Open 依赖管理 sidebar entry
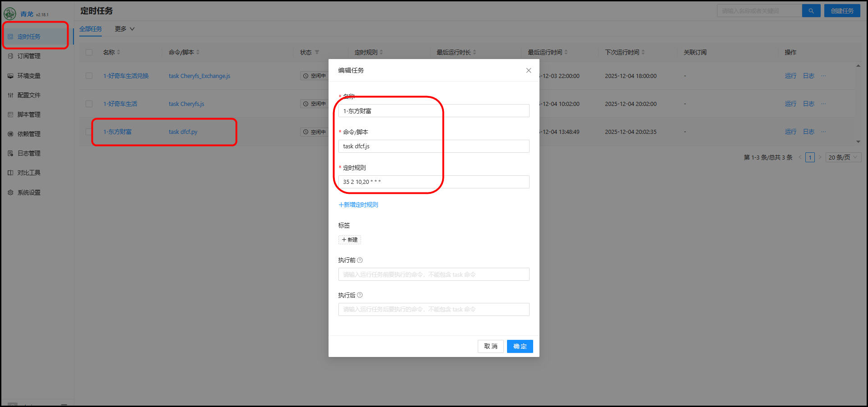The width and height of the screenshot is (868, 407). tap(29, 134)
